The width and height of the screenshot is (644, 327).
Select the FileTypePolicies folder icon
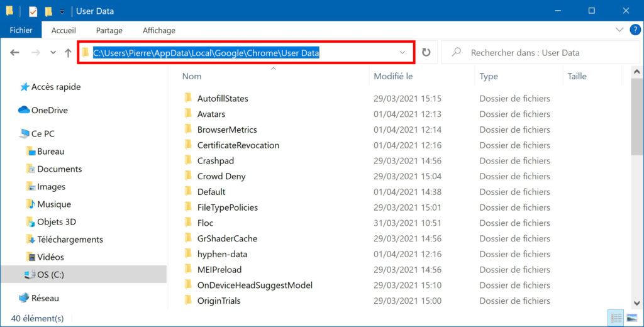tap(188, 207)
